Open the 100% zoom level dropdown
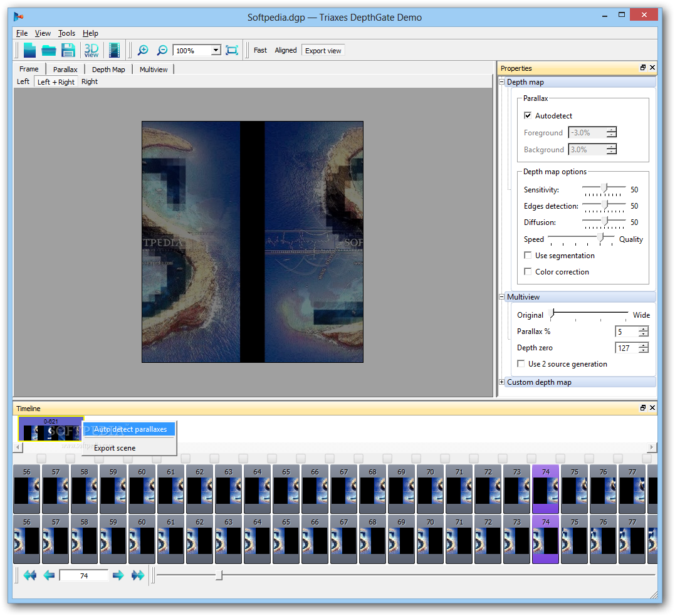Image resolution: width=675 pixels, height=616 pixels. coord(216,50)
